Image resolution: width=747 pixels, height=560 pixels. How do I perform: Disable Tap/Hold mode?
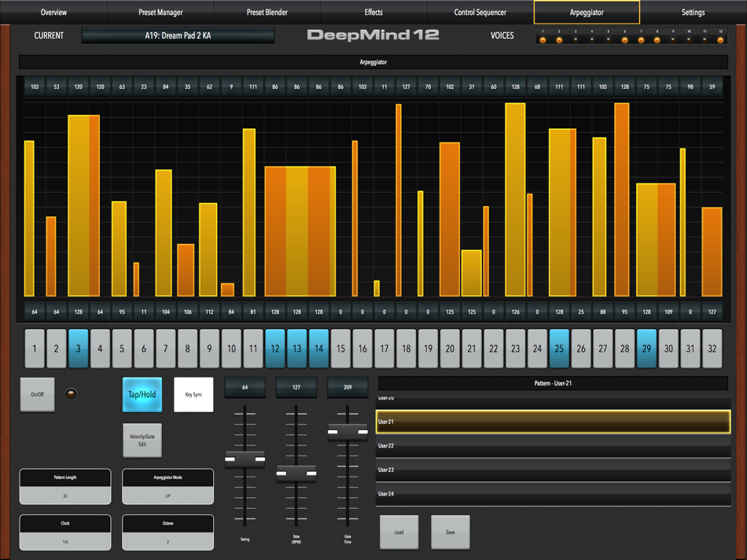point(142,394)
